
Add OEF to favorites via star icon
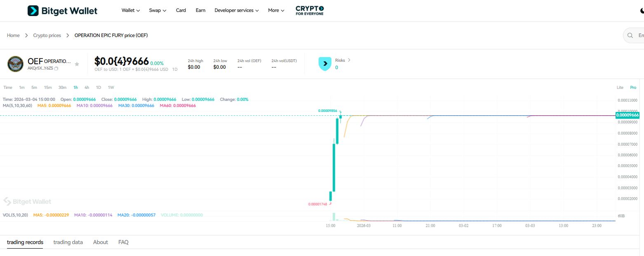point(77,64)
